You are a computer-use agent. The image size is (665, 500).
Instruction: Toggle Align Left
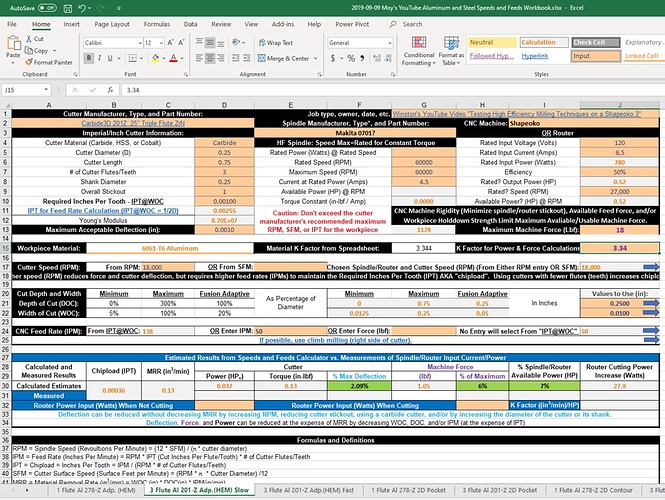199,58
